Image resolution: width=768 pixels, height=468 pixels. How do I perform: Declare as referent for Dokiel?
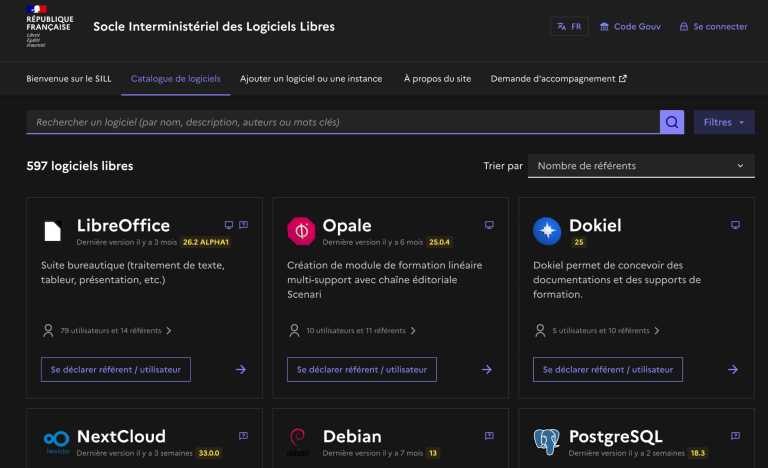pos(607,369)
